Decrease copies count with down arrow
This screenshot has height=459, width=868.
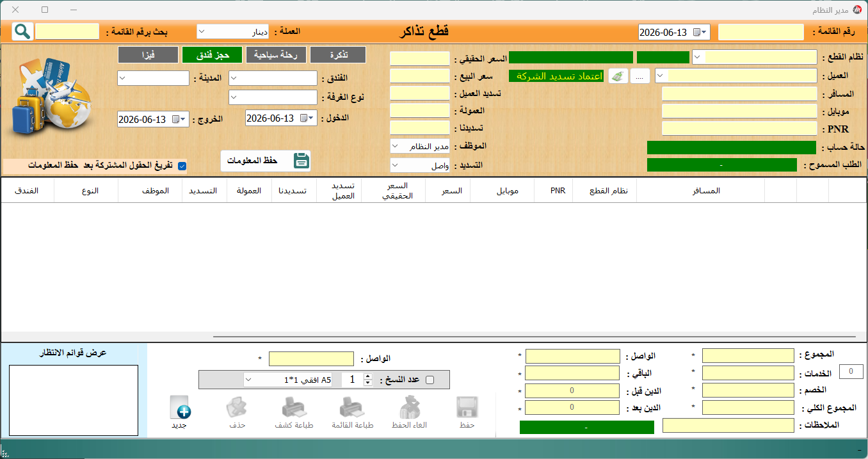367,383
